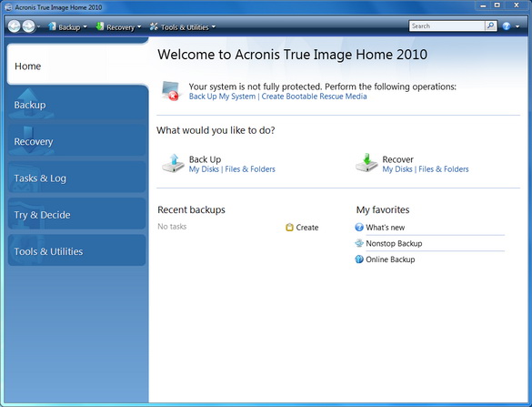Click the Back navigation arrow

[14, 26]
